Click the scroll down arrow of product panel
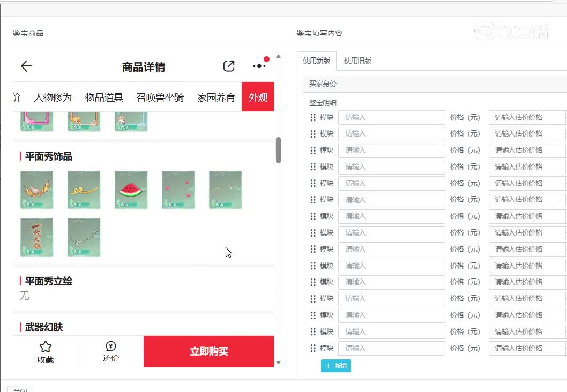Viewport: 567px width, 392px height. coord(279,363)
